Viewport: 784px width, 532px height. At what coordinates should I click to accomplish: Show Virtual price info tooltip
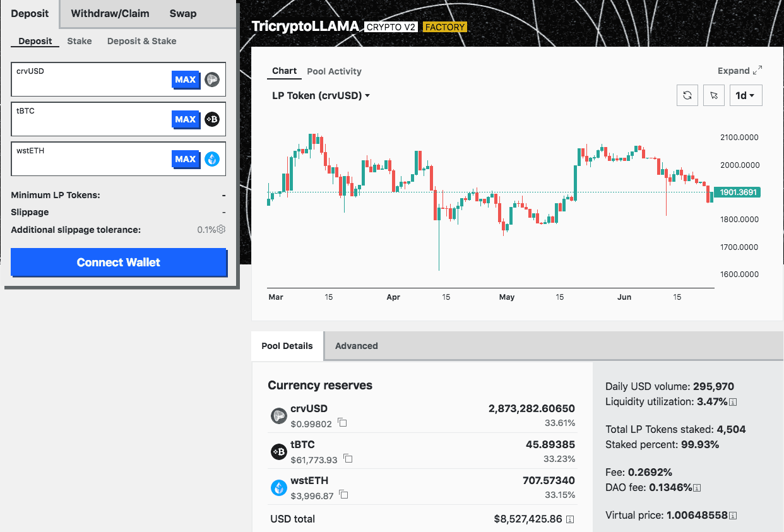tap(733, 516)
